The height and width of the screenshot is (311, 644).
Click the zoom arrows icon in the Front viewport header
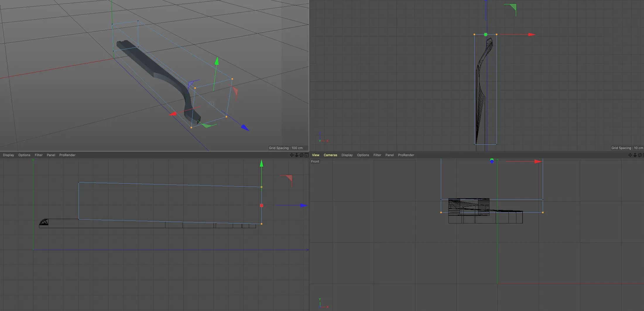click(x=635, y=155)
